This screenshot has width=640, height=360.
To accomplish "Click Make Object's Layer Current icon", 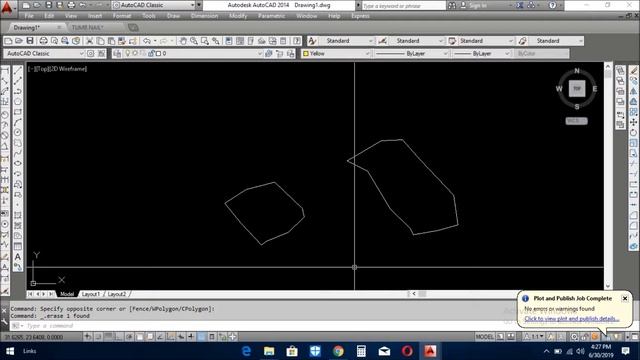I will [x=268, y=53].
